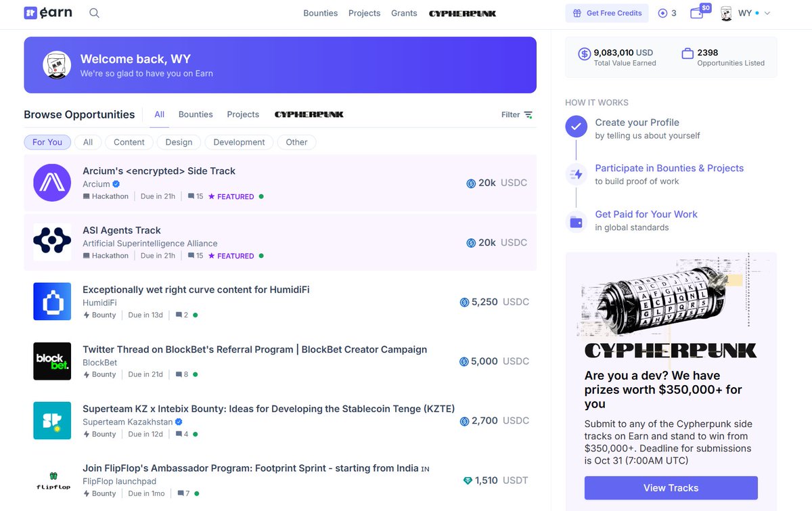The image size is (812, 511).
Task: Click FEATURED star on ASI Agents listing
Action: (212, 256)
